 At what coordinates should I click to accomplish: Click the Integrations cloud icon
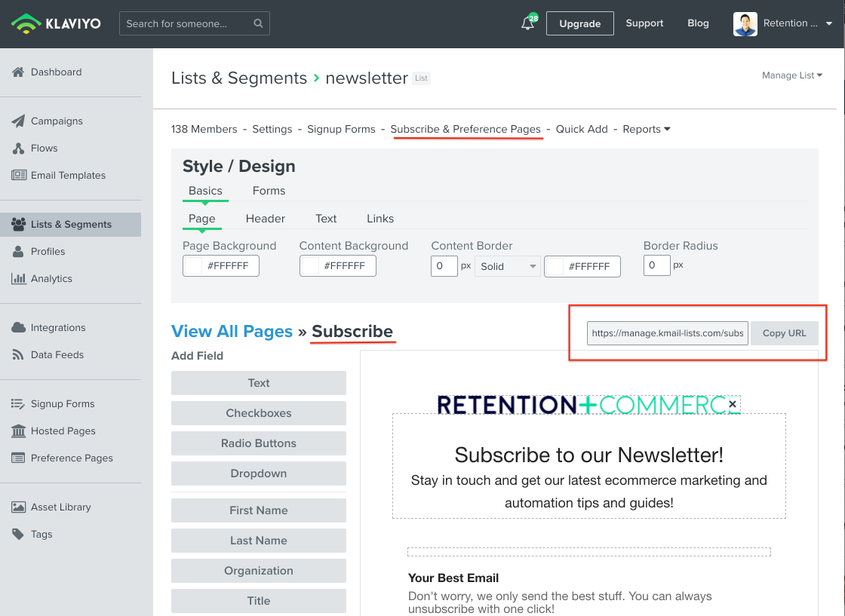pos(18,327)
